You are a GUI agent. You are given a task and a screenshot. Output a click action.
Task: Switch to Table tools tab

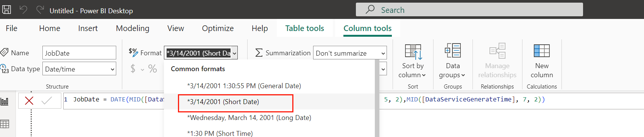[305, 28]
